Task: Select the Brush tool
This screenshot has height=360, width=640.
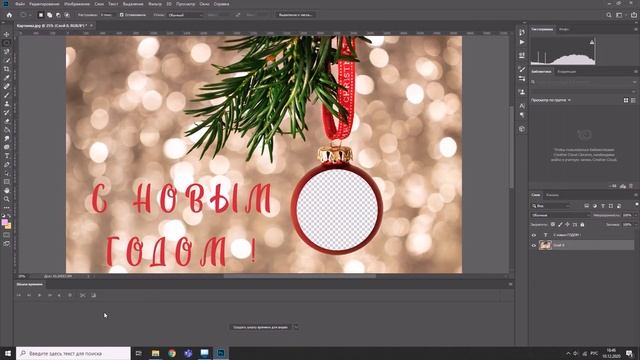Action: click(x=7, y=95)
